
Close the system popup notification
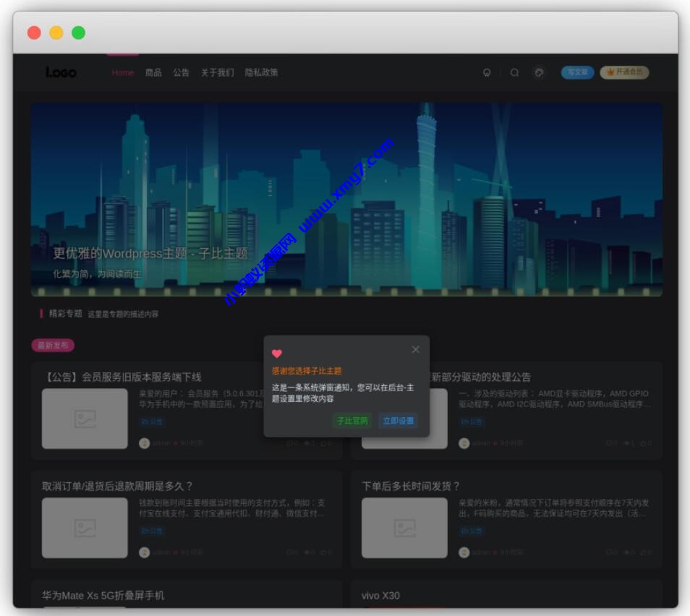click(x=416, y=349)
